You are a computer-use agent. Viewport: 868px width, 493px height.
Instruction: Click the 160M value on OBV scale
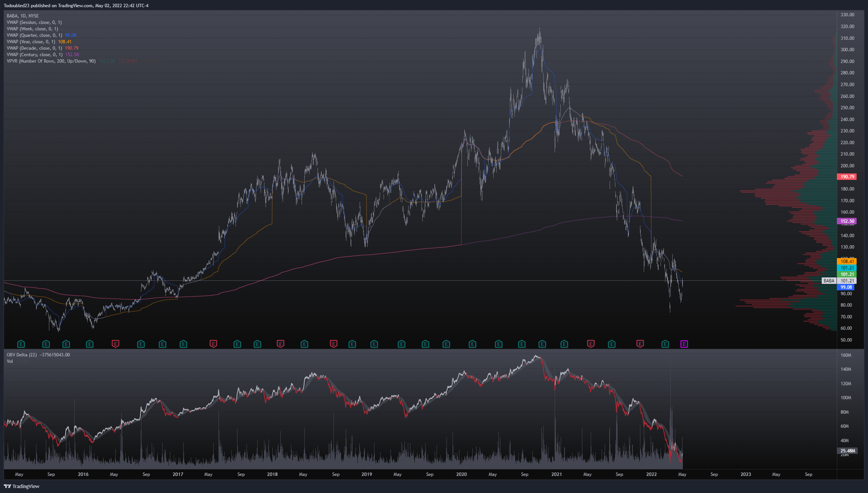846,355
